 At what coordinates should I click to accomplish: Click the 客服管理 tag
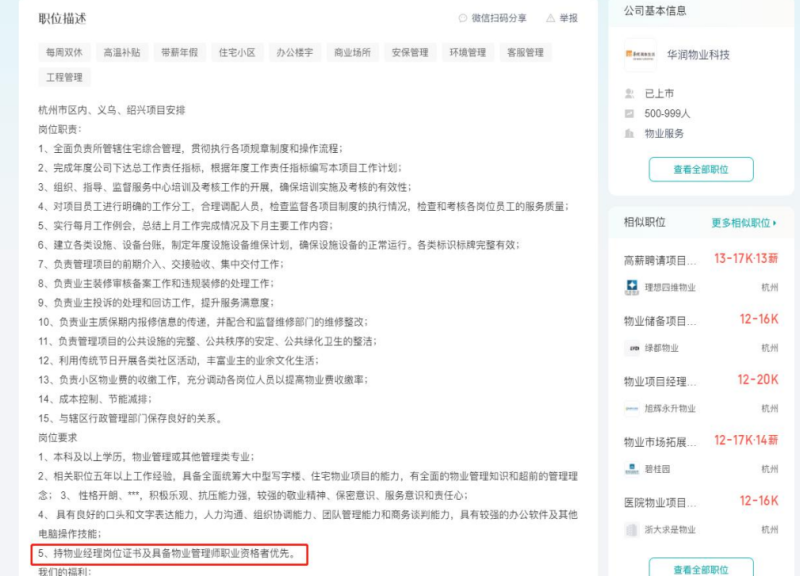tap(525, 52)
